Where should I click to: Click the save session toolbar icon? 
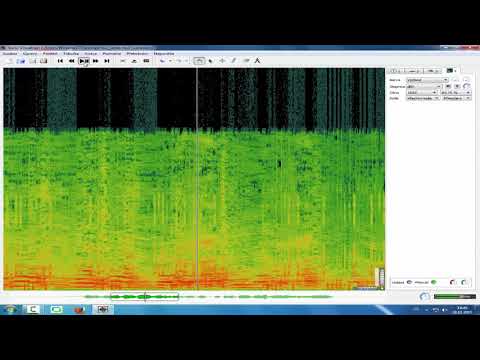tap(33, 61)
